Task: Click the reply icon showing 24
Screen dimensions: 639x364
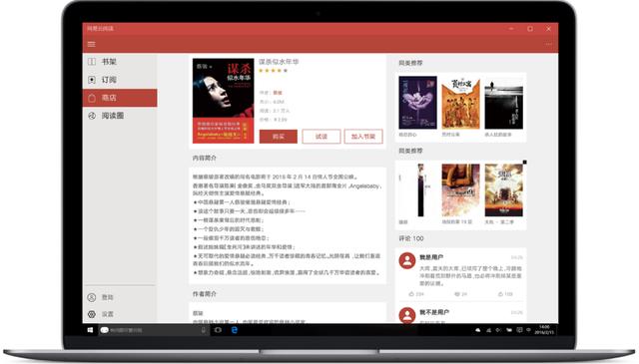Action: (x=457, y=293)
